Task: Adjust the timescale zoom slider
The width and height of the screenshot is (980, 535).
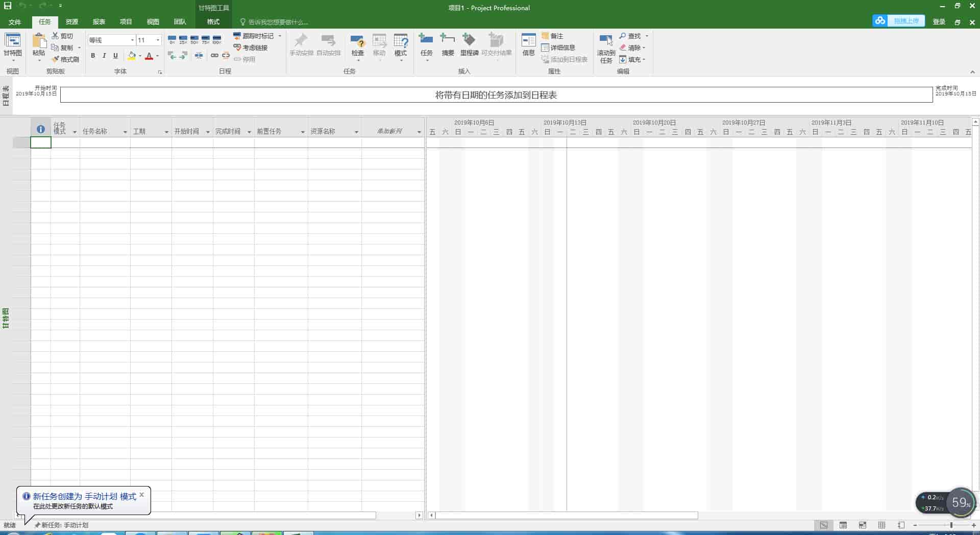Action: [951, 525]
